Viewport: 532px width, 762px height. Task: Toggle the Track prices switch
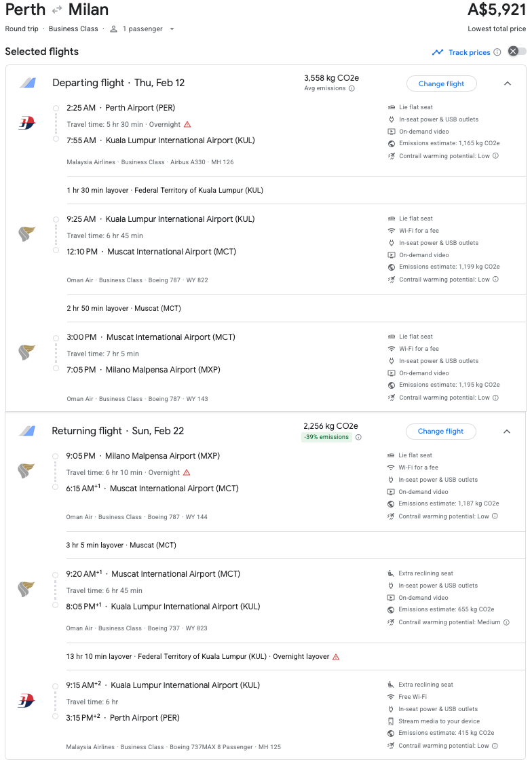(517, 52)
